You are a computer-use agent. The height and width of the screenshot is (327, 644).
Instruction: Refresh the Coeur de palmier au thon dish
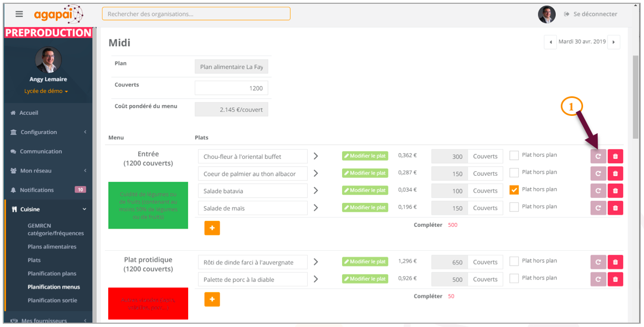(598, 174)
